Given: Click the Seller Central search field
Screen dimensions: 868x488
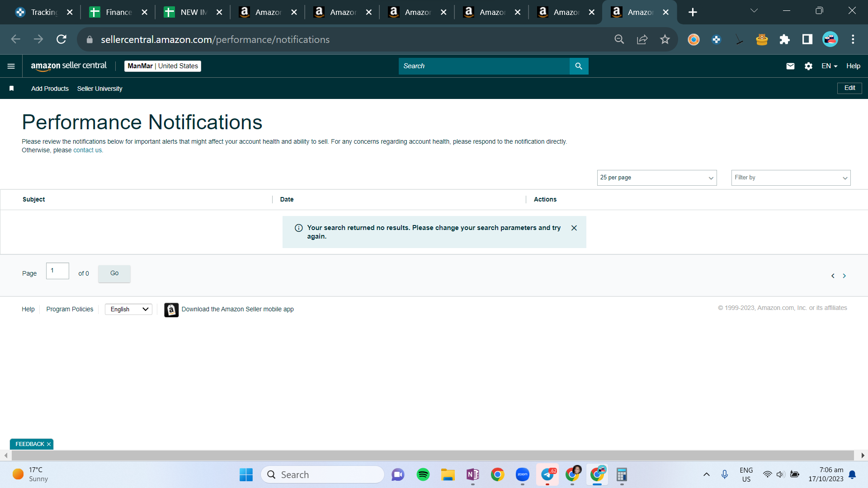Looking at the screenshot, I should (x=484, y=66).
